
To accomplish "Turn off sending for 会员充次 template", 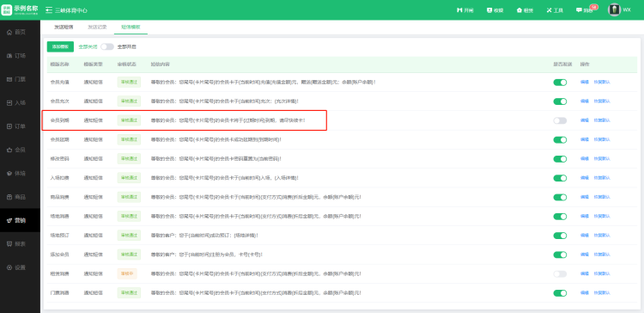I will (x=560, y=101).
